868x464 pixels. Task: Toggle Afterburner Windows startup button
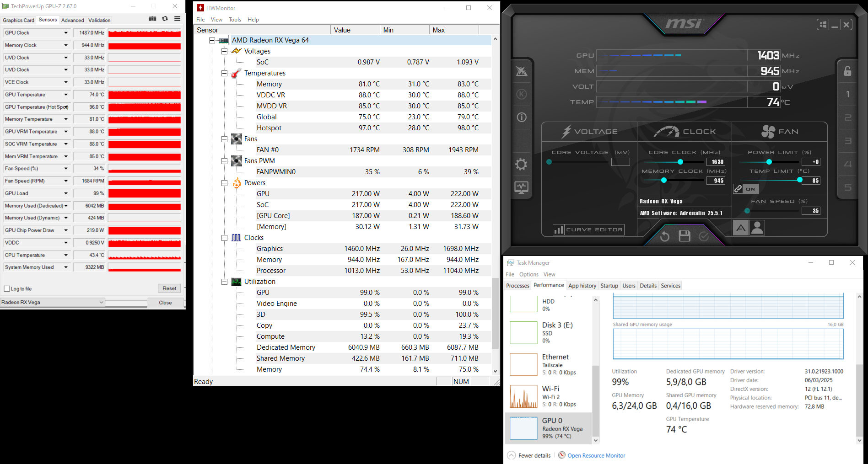tap(823, 25)
